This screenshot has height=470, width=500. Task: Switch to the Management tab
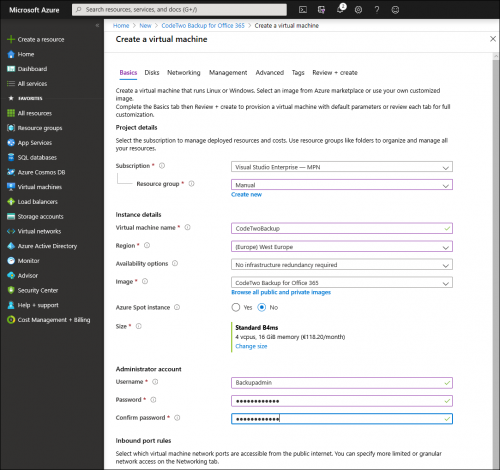coord(228,73)
